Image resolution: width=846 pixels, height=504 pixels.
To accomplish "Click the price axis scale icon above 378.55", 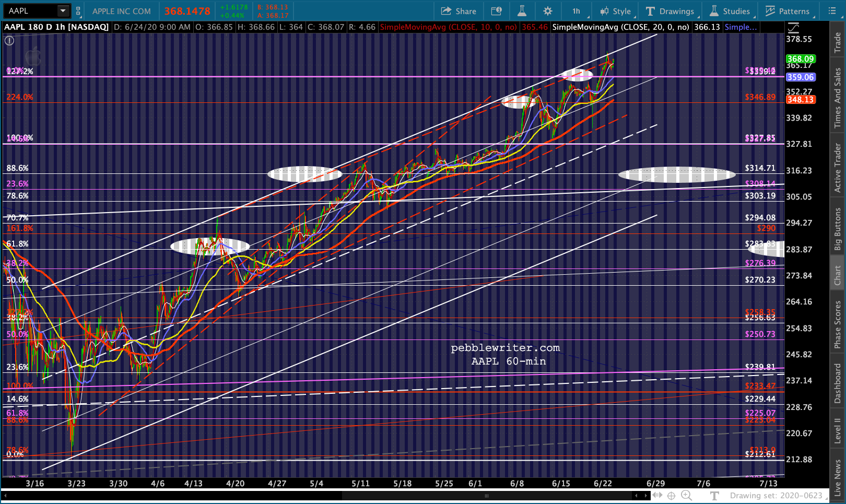I will 793,28.
